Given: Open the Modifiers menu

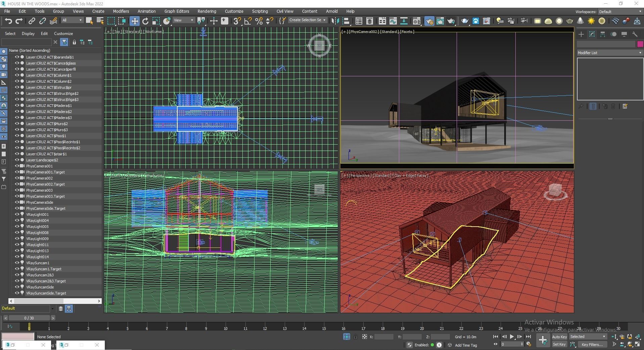Looking at the screenshot, I should click(x=121, y=11).
